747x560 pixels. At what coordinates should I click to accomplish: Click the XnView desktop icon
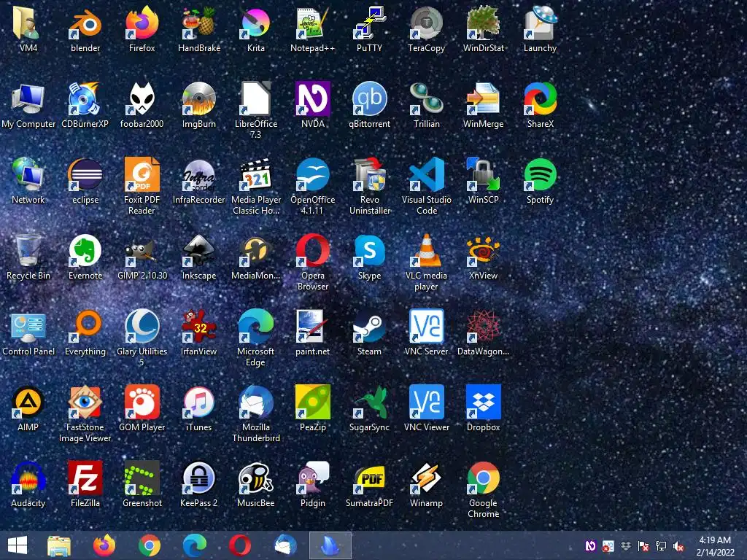click(x=483, y=251)
